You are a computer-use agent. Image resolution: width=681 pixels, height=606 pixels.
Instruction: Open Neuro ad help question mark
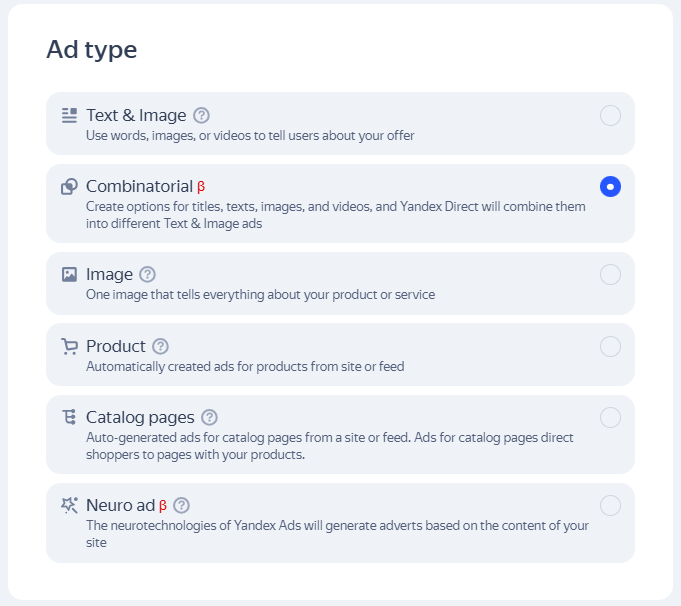[x=181, y=505]
